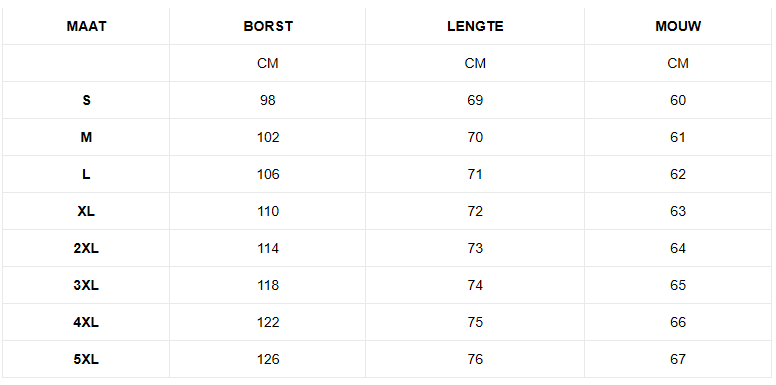Screen dimensions: 776x385
Task: Select sleeve value 67 for 5XL
Action: pyautogui.click(x=678, y=359)
